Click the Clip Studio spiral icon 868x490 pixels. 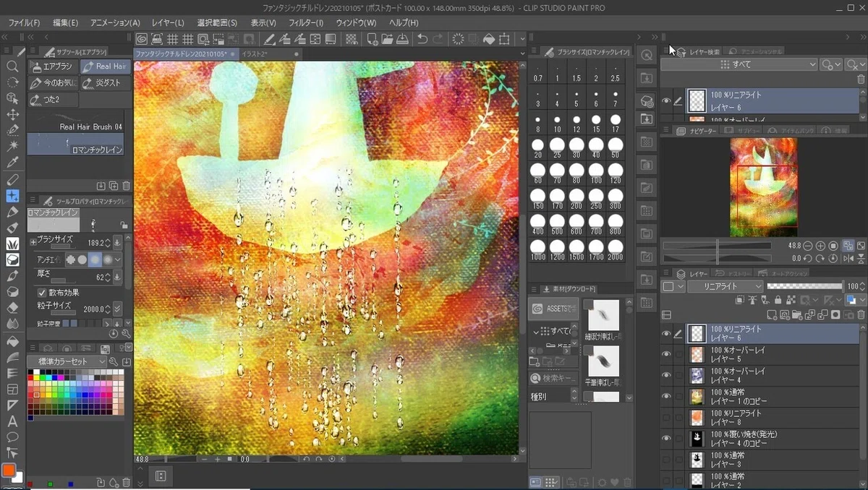pyautogui.click(x=142, y=39)
